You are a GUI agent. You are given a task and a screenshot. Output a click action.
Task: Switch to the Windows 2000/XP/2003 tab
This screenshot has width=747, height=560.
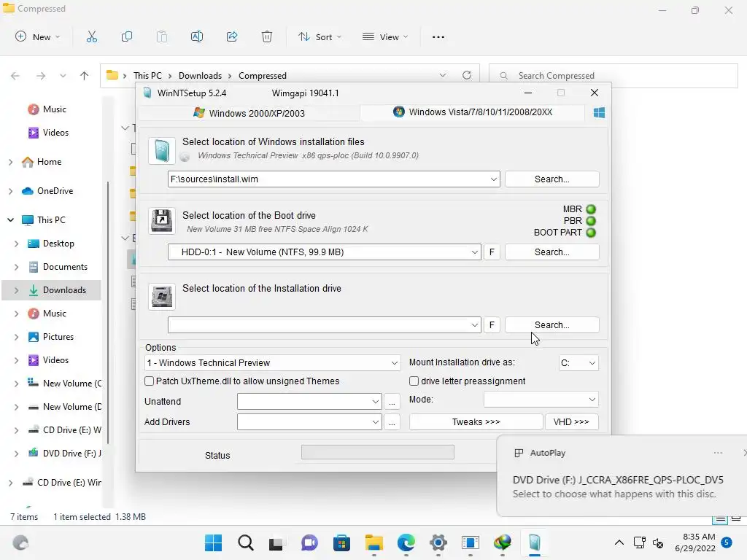click(249, 113)
